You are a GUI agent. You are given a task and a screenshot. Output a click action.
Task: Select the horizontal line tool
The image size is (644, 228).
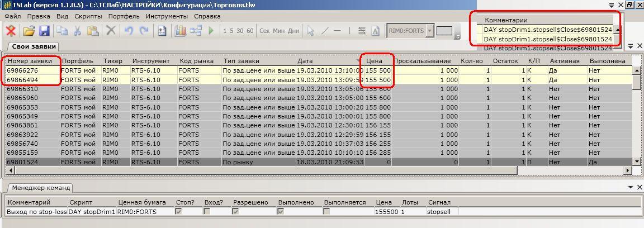[337, 31]
